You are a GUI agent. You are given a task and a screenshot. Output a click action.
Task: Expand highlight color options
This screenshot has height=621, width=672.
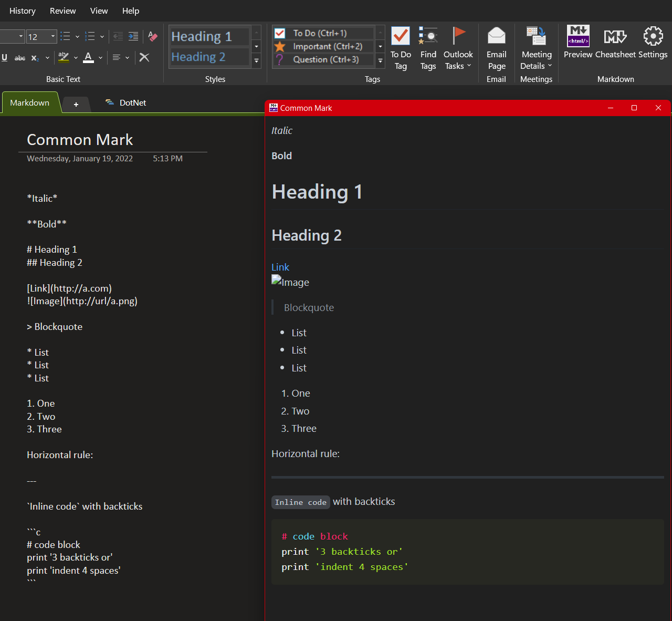pyautogui.click(x=76, y=58)
